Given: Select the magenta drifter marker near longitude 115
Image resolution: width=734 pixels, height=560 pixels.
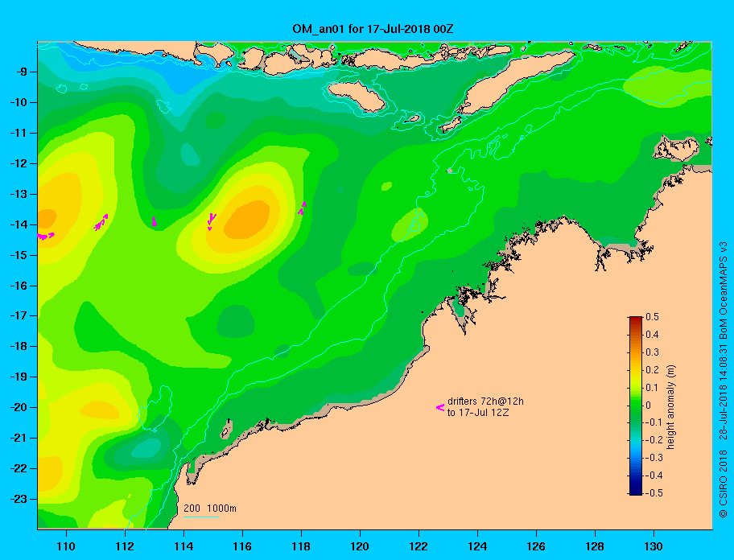Looking at the screenshot, I should pyautogui.click(x=211, y=222).
